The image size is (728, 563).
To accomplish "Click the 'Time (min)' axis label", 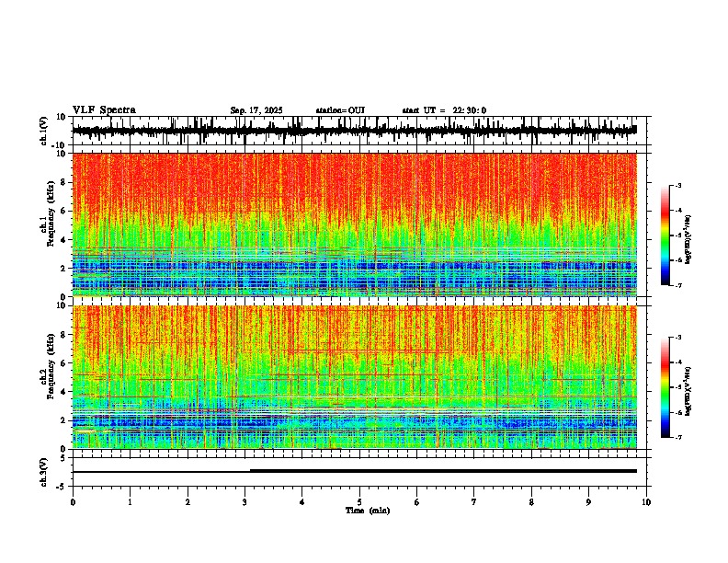I will 368,511.
